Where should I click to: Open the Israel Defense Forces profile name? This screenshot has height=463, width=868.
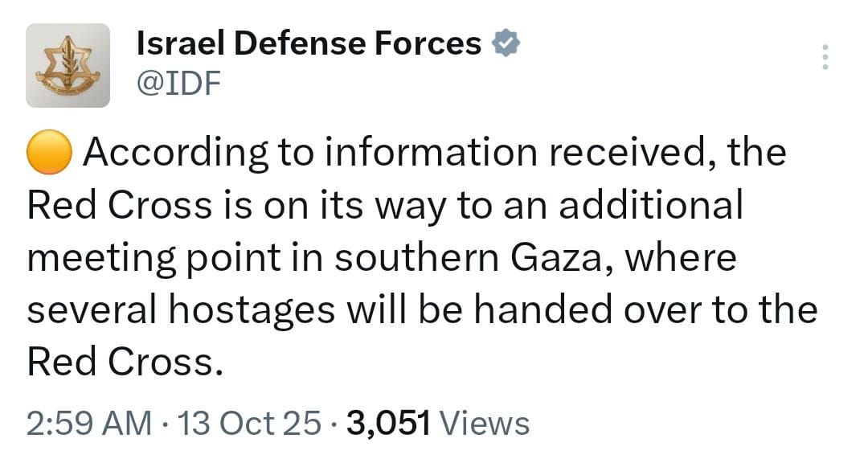(x=309, y=44)
